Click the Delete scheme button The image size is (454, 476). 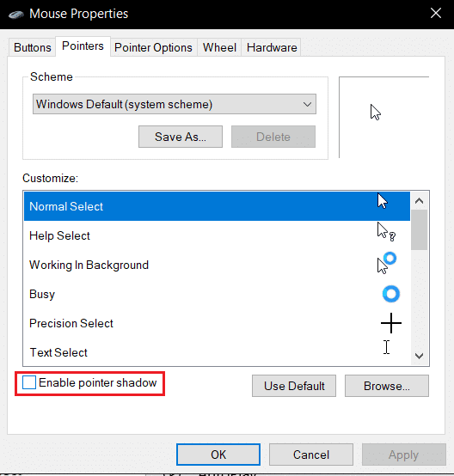point(273,137)
